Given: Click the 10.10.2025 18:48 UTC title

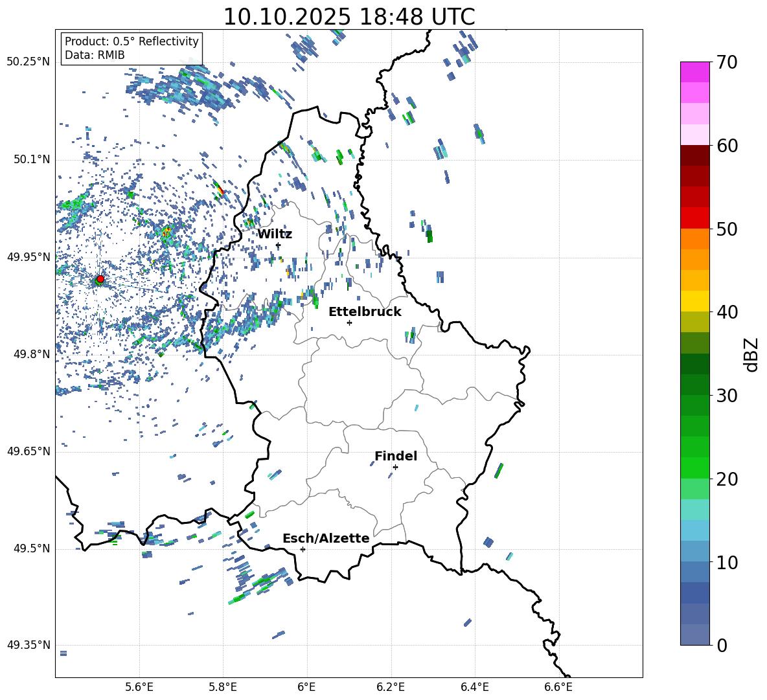Looking at the screenshot, I should point(349,17).
